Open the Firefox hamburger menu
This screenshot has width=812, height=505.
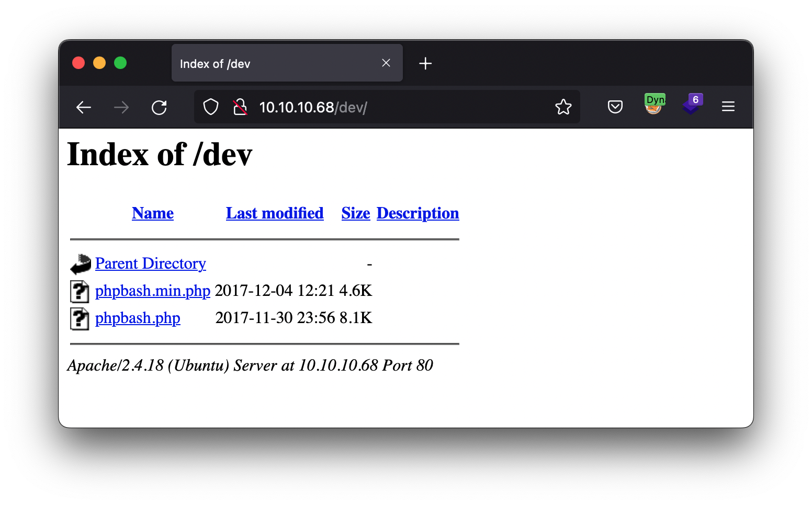(728, 107)
